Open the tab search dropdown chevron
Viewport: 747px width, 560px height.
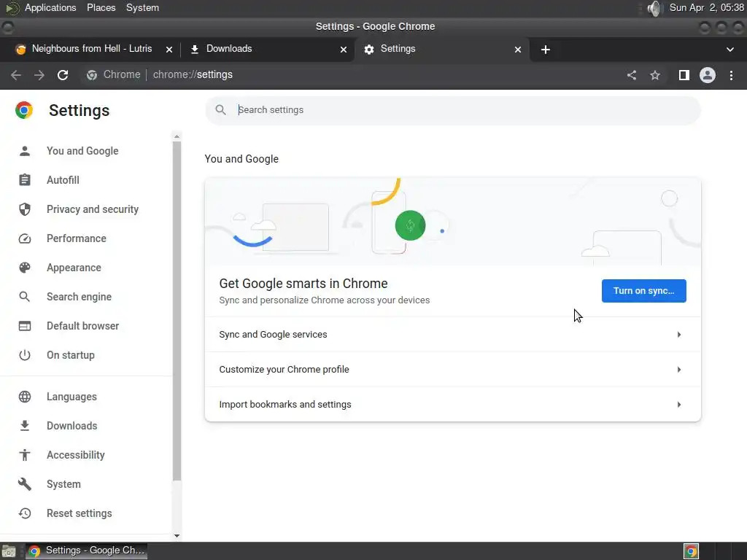coord(729,50)
